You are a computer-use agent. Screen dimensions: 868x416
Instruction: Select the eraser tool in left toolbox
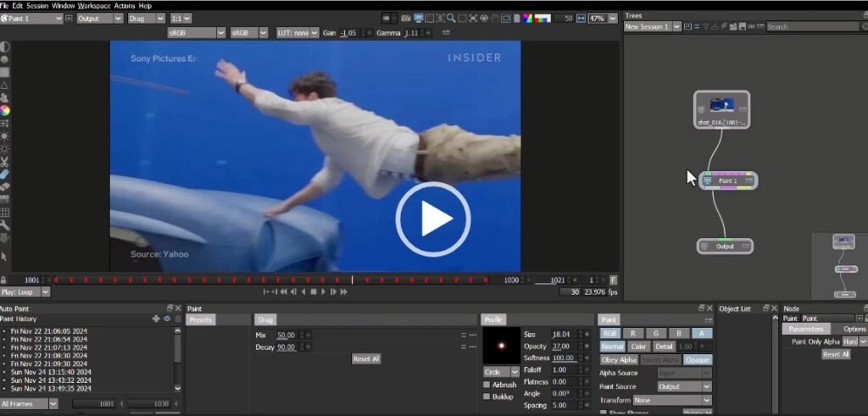tap(4, 187)
